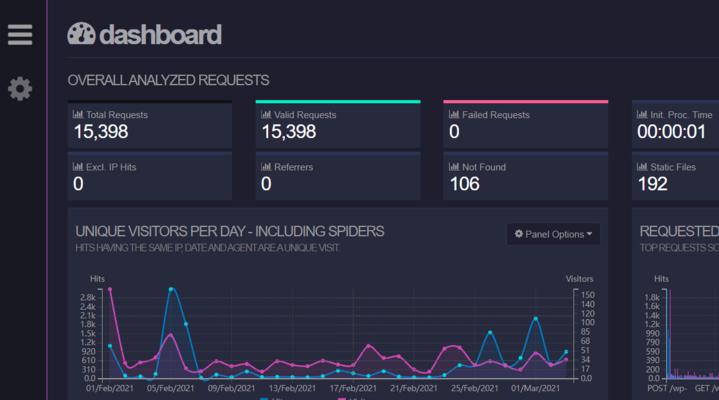The height and width of the screenshot is (400, 719).
Task: Click the 01/Feb/2021 visitors peak point
Action: [110, 290]
